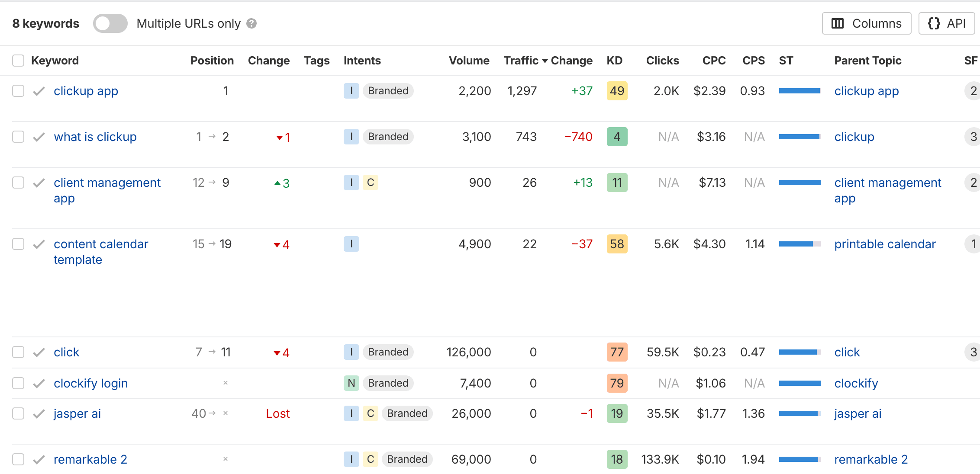The width and height of the screenshot is (980, 474).
Task: Click the down arrow position change for click
Action: (x=281, y=353)
